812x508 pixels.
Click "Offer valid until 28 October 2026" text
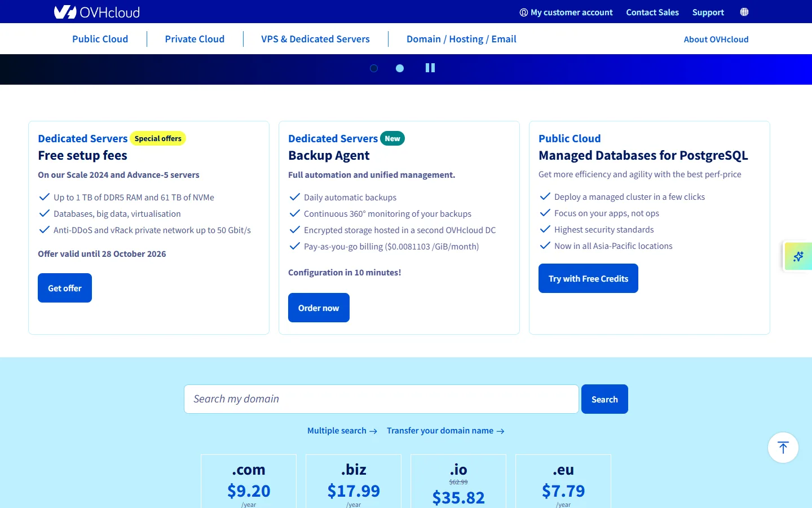102,254
